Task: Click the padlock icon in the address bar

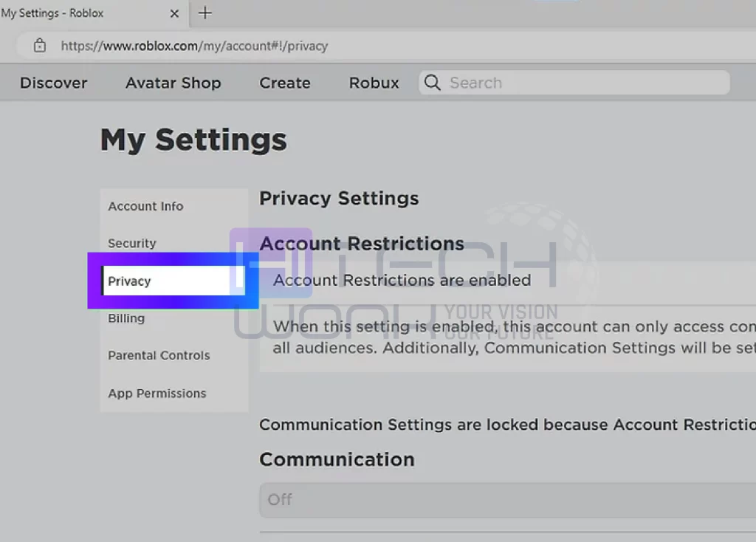Action: 39,45
